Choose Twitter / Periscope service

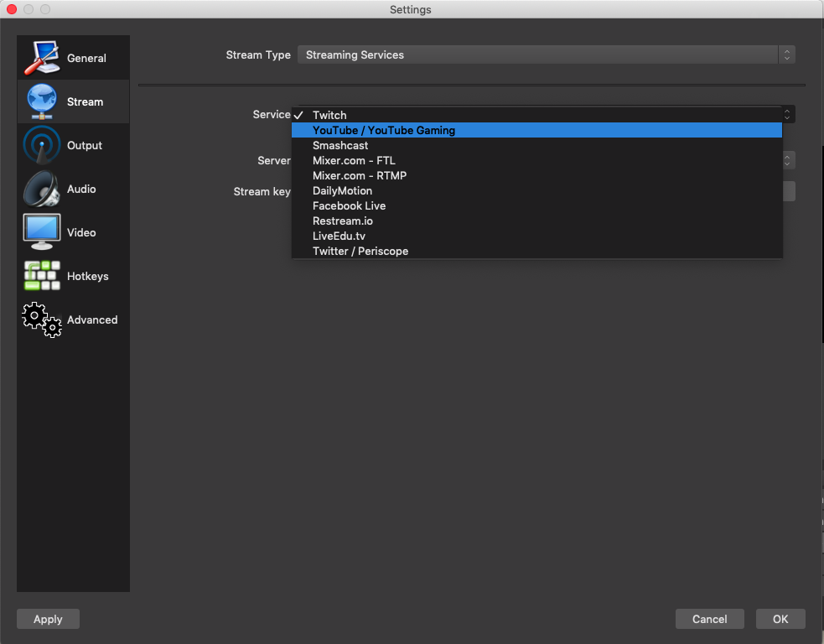click(537, 252)
